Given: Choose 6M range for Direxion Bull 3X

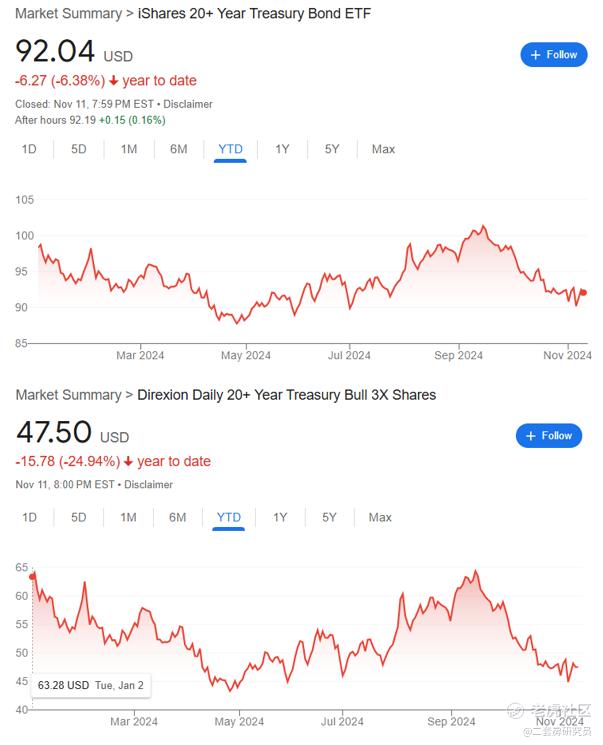Looking at the screenshot, I should pyautogui.click(x=178, y=517).
